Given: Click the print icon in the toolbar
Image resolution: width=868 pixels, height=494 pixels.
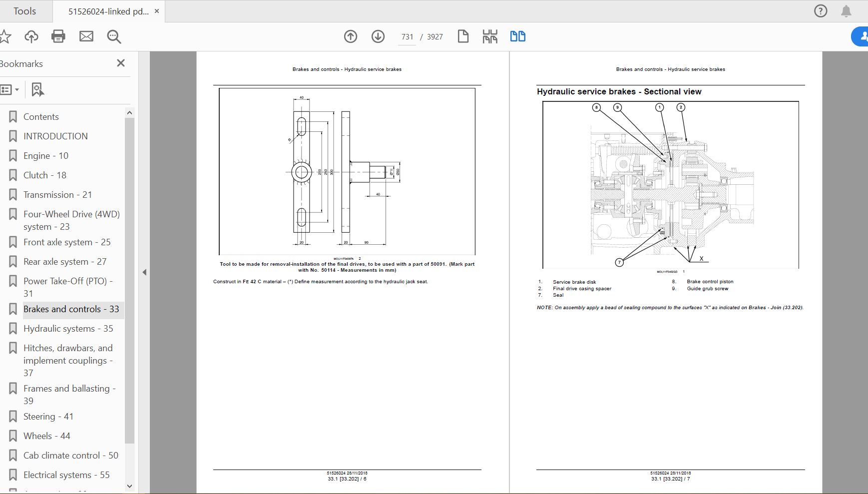Looking at the screenshot, I should point(58,36).
